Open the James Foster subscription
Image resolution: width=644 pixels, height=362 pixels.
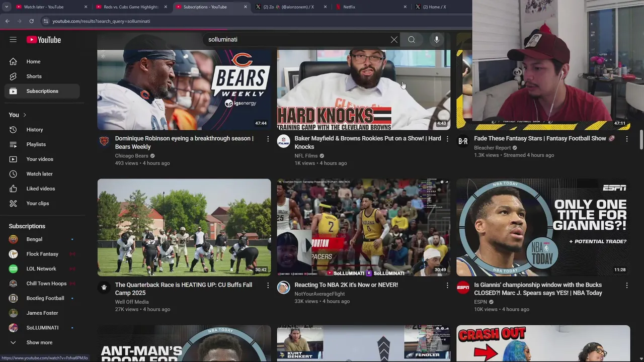point(42,313)
